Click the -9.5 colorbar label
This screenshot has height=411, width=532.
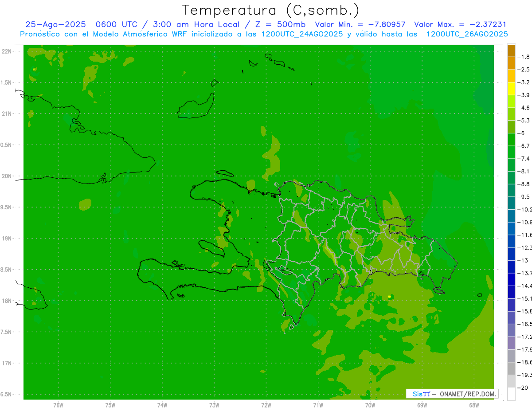[x=523, y=197]
